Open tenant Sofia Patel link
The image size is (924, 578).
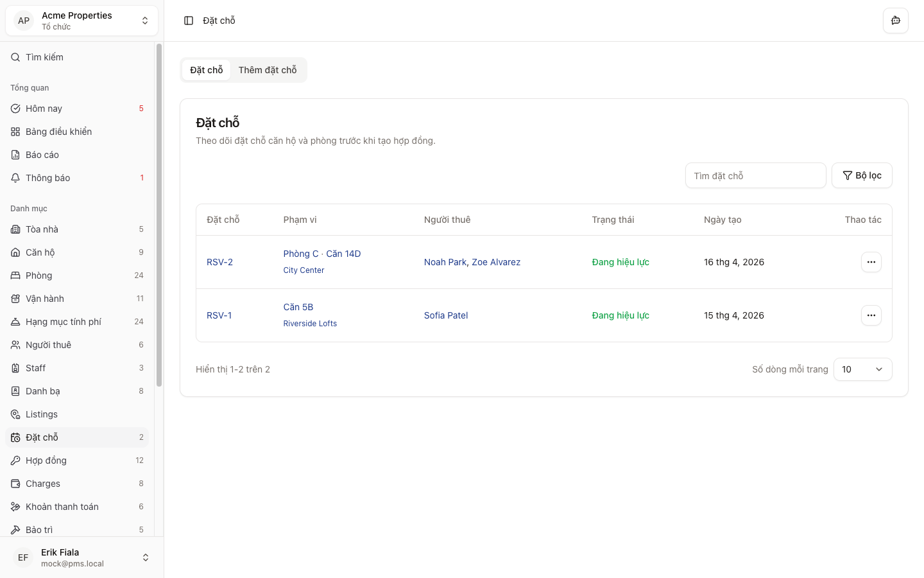pyautogui.click(x=446, y=315)
